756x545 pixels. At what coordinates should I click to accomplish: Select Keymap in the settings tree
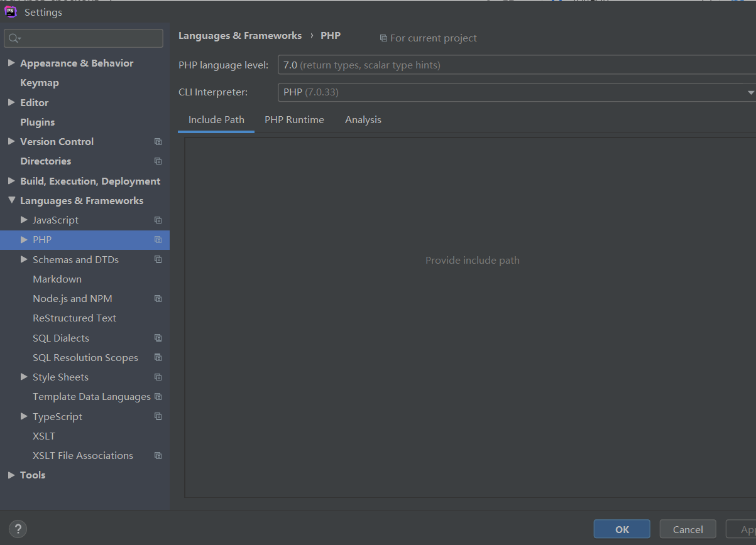tap(40, 83)
